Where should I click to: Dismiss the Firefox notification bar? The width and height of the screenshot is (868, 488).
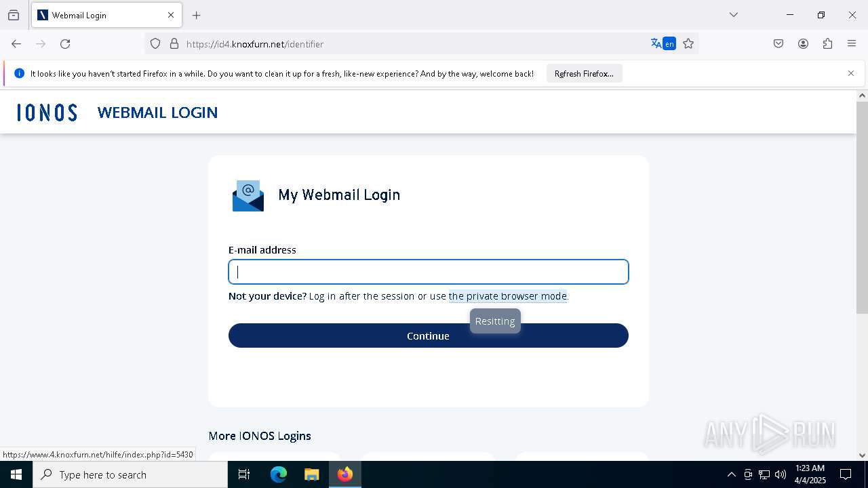[x=851, y=73]
